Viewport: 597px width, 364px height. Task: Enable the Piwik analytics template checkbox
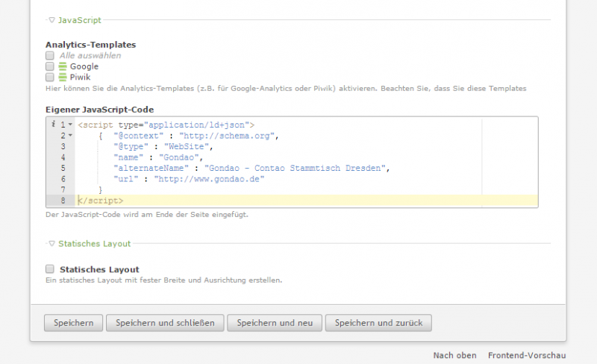(50, 78)
